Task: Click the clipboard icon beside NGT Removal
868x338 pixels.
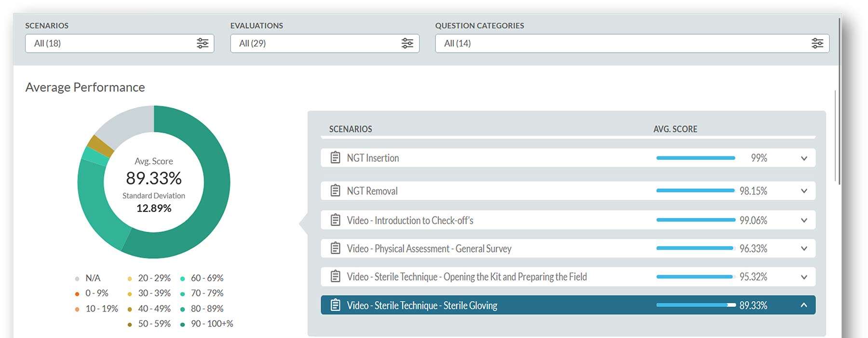Action: pyautogui.click(x=335, y=190)
